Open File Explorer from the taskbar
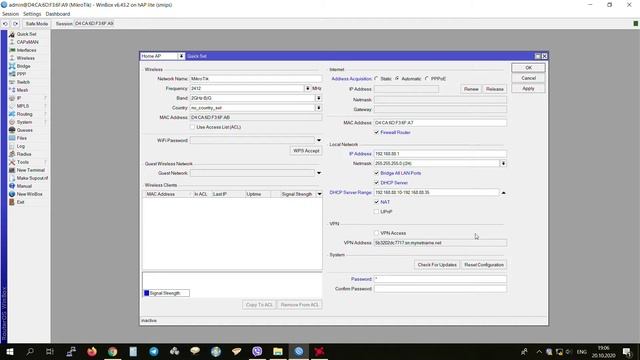640x360 pixels. tap(278, 351)
